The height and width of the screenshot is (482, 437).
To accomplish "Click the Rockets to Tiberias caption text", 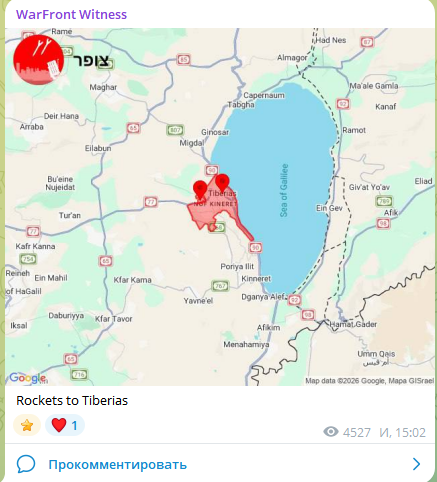I will point(72,400).
